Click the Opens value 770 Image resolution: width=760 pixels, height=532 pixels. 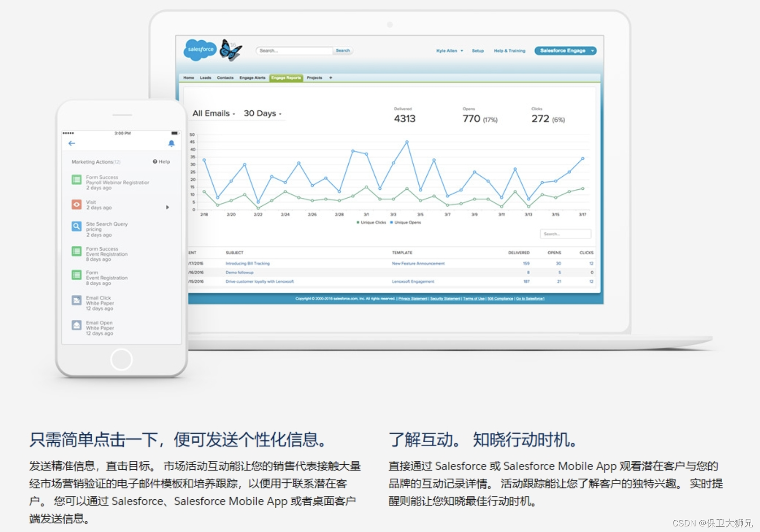pyautogui.click(x=472, y=119)
